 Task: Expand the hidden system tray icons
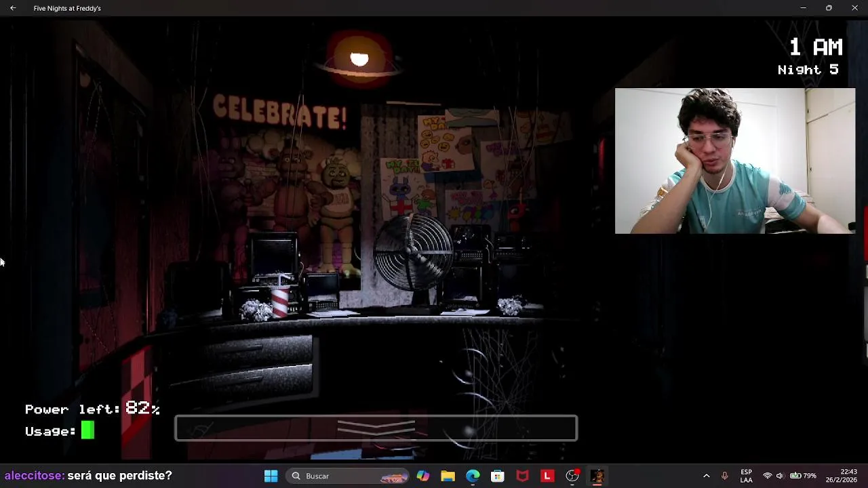(706, 476)
